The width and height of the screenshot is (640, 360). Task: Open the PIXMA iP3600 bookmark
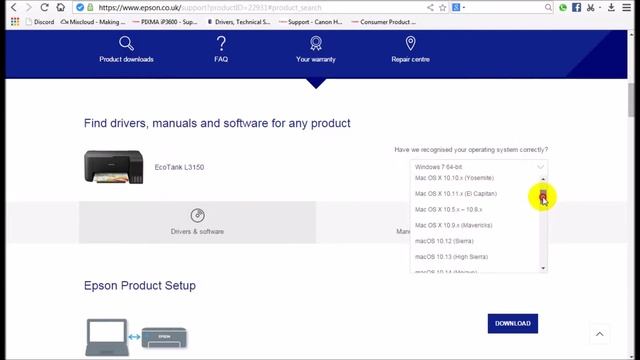164,22
